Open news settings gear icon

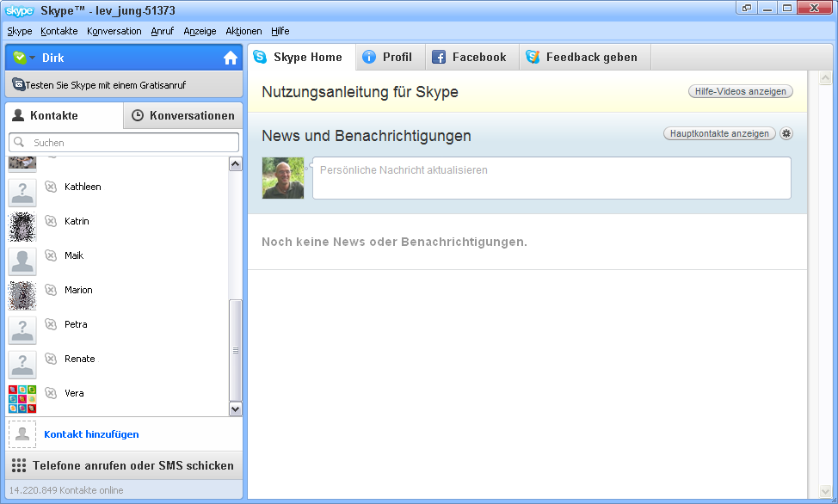click(786, 133)
